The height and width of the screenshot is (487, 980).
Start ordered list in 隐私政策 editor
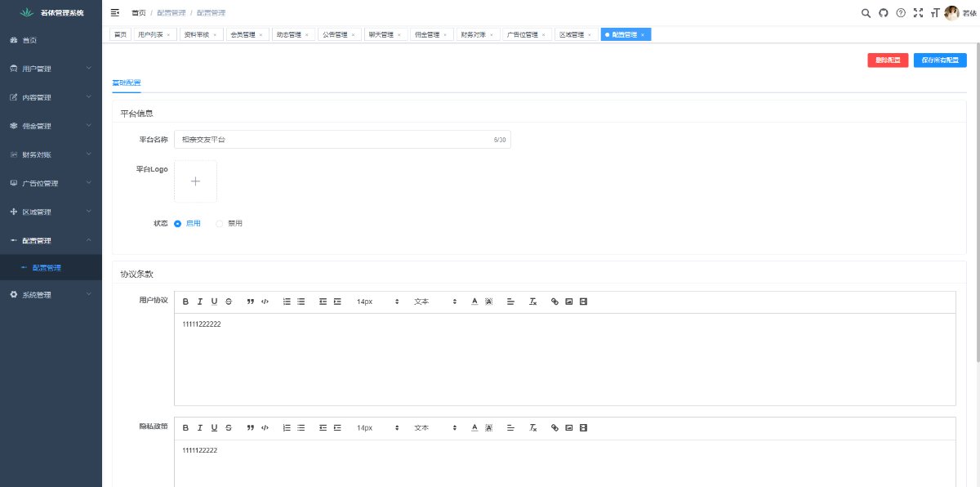coord(287,427)
